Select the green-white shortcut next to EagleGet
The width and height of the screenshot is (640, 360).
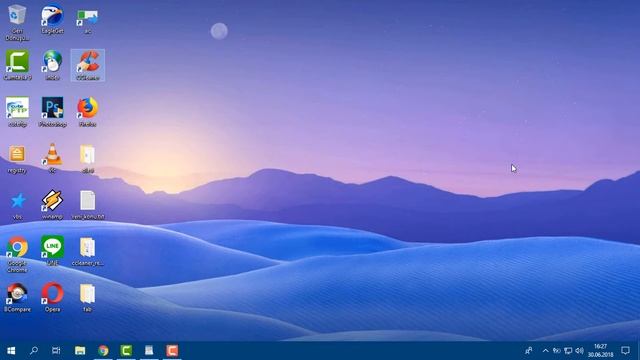[x=87, y=21]
